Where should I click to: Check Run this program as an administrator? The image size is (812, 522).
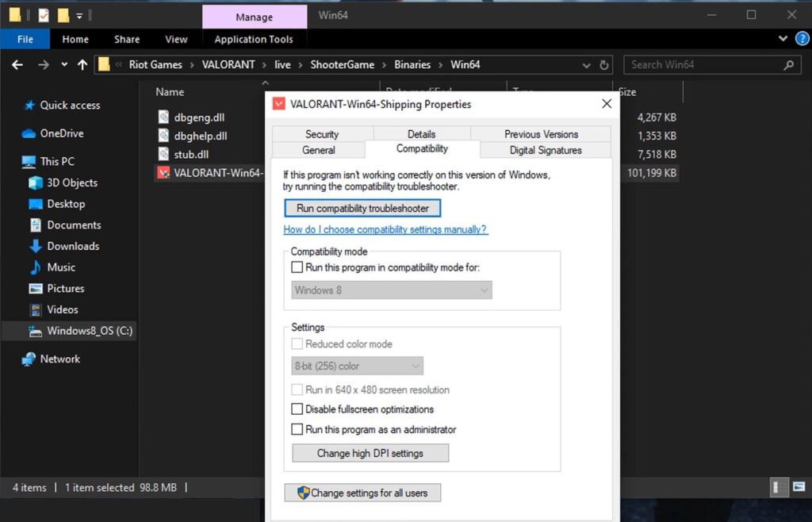tap(297, 429)
